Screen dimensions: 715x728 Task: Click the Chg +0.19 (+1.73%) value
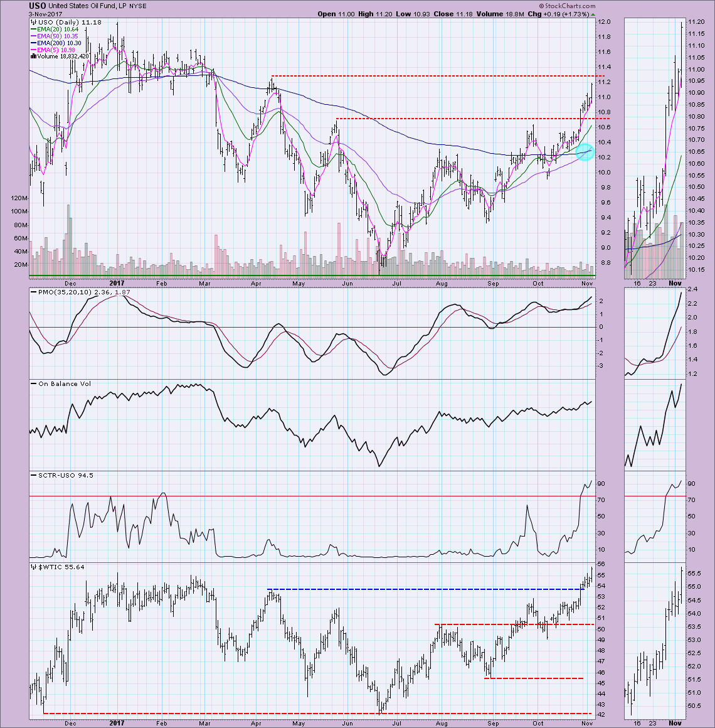pos(559,14)
